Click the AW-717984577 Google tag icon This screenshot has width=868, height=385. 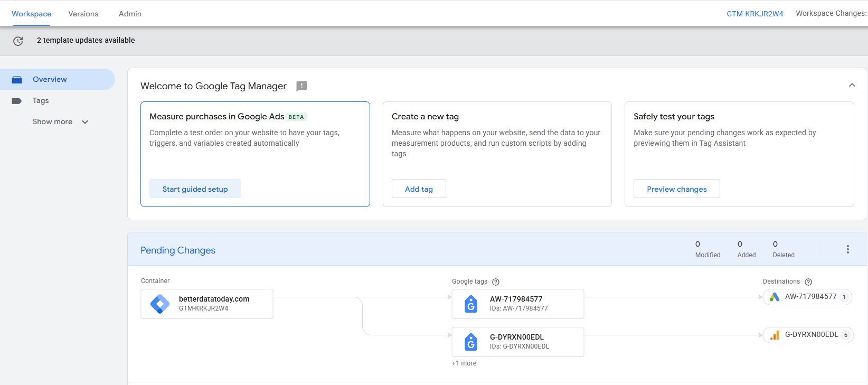470,304
